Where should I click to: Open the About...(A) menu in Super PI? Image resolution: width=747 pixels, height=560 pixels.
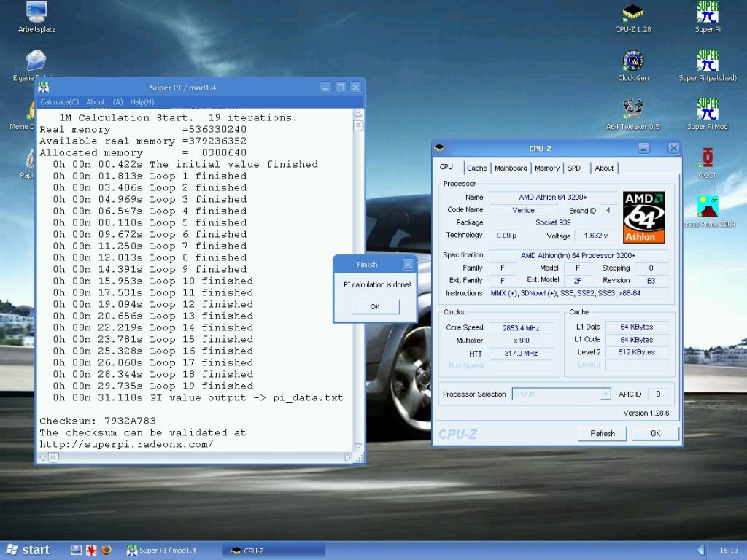pos(104,102)
